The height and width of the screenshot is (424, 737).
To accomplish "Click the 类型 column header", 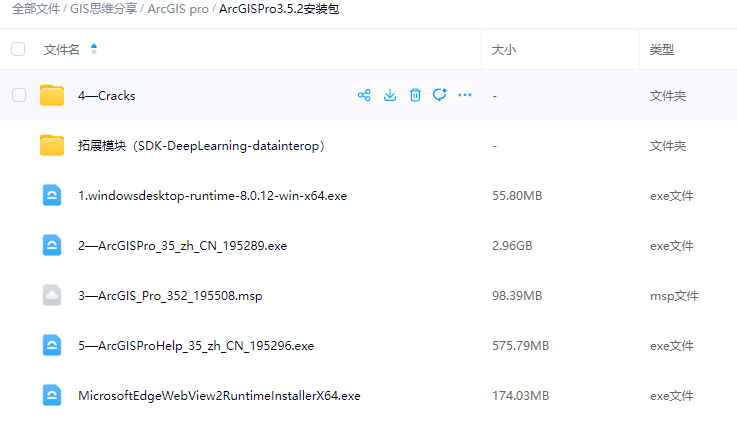I will (662, 50).
